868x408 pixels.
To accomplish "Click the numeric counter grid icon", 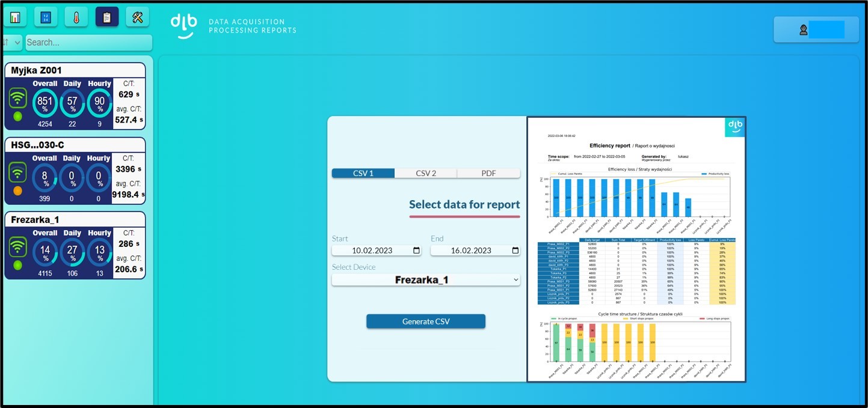I will [46, 17].
